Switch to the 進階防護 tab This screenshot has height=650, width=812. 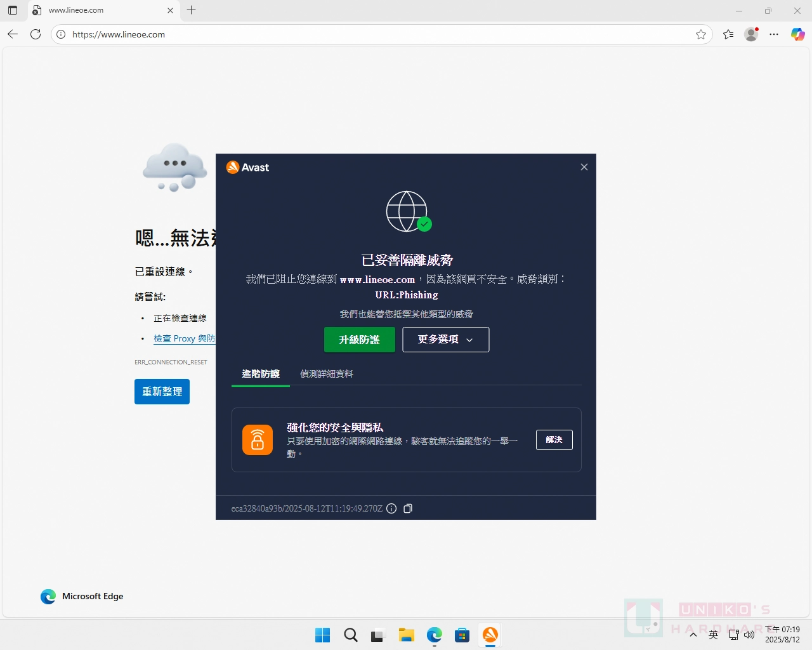260,374
